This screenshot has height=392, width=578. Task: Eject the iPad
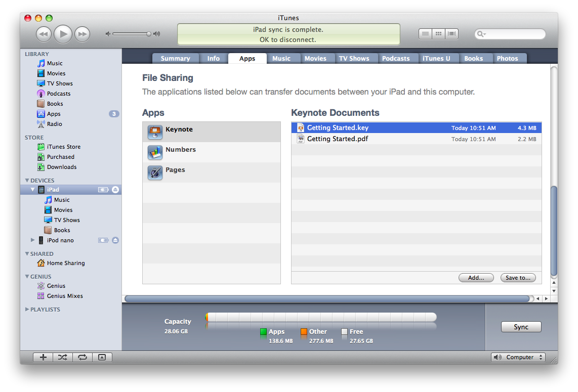[x=115, y=190]
